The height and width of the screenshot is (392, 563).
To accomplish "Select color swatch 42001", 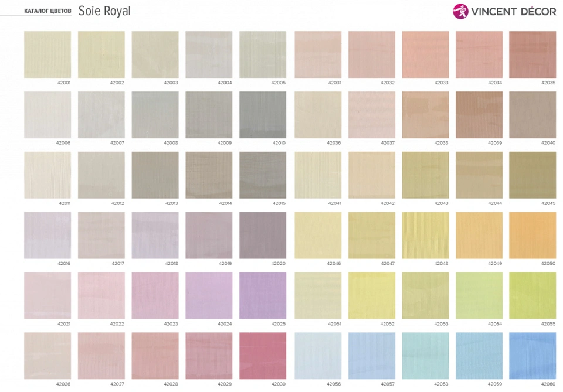I will 48,54.
